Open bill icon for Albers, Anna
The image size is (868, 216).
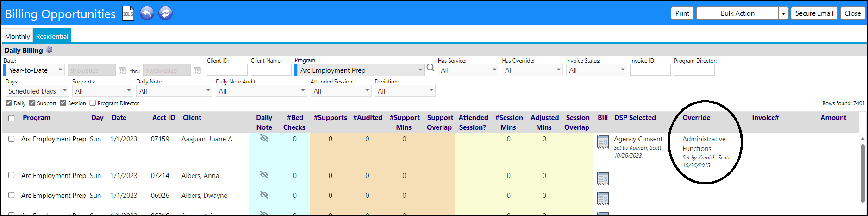click(x=603, y=178)
